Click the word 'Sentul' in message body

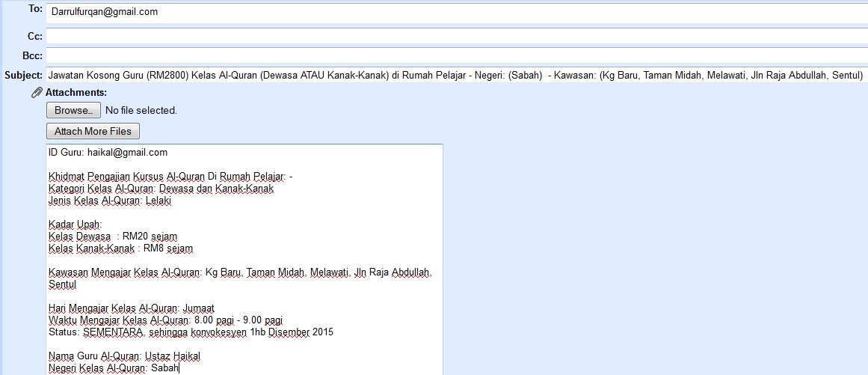(63, 284)
